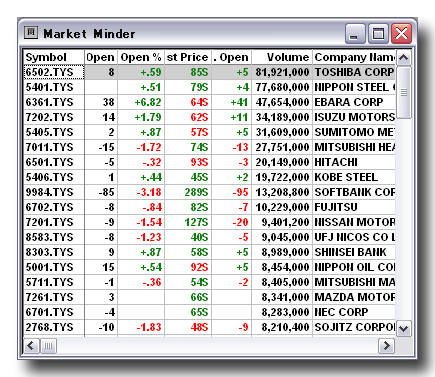
Task: Sort by the Open % column header
Action: coord(141,57)
